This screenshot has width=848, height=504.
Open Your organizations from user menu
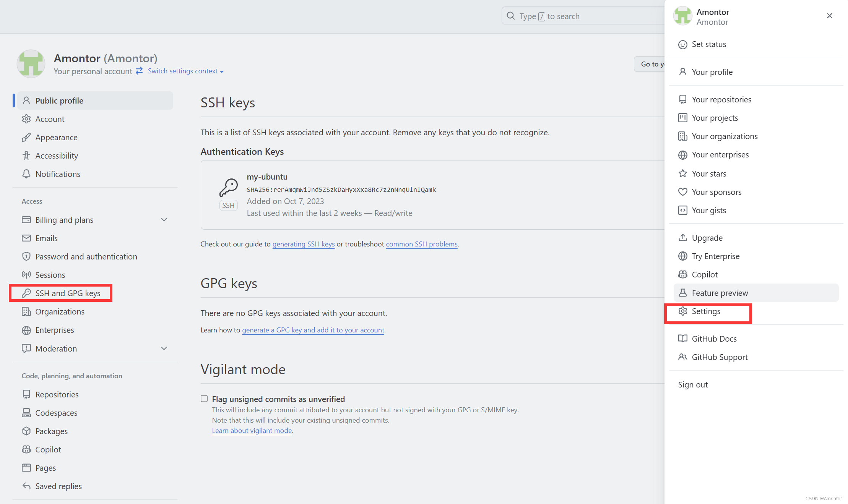pos(756,136)
